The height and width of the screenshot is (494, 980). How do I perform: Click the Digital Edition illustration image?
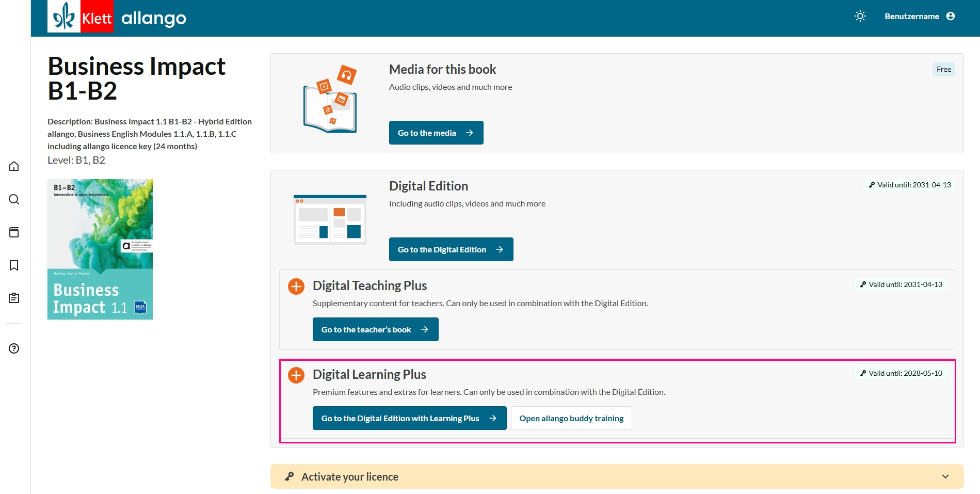tap(330, 219)
